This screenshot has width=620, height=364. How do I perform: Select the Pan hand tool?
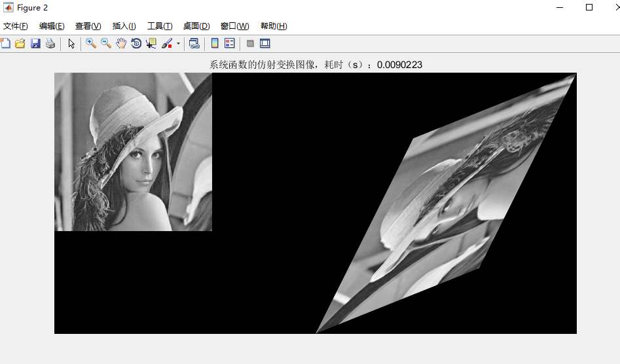pyautogui.click(x=121, y=43)
